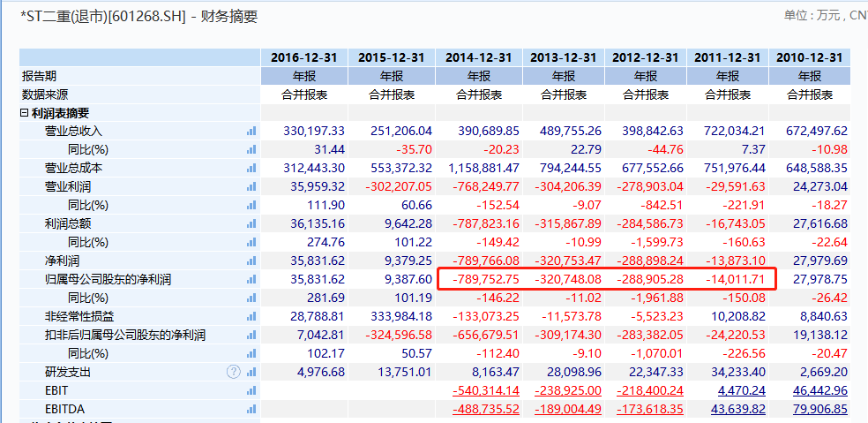Click the 扣非后归属母公司股东的净利润 row label
The image size is (868, 423).
[x=125, y=335]
